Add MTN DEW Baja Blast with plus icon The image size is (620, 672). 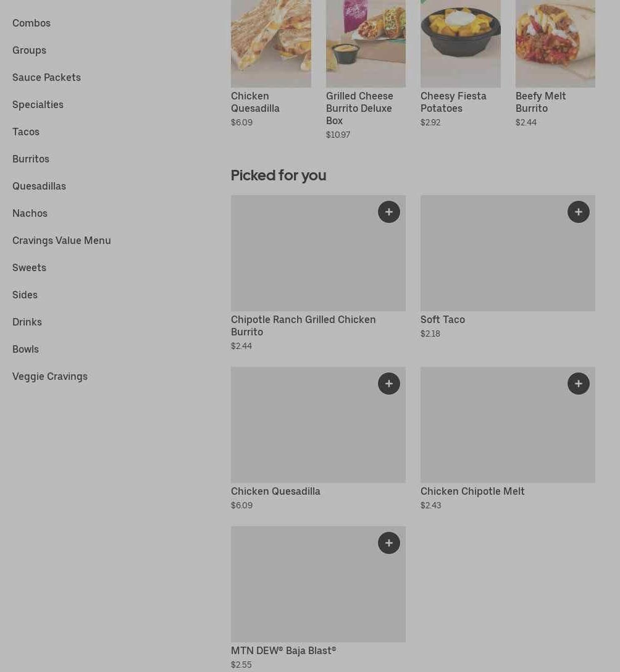[388, 543]
